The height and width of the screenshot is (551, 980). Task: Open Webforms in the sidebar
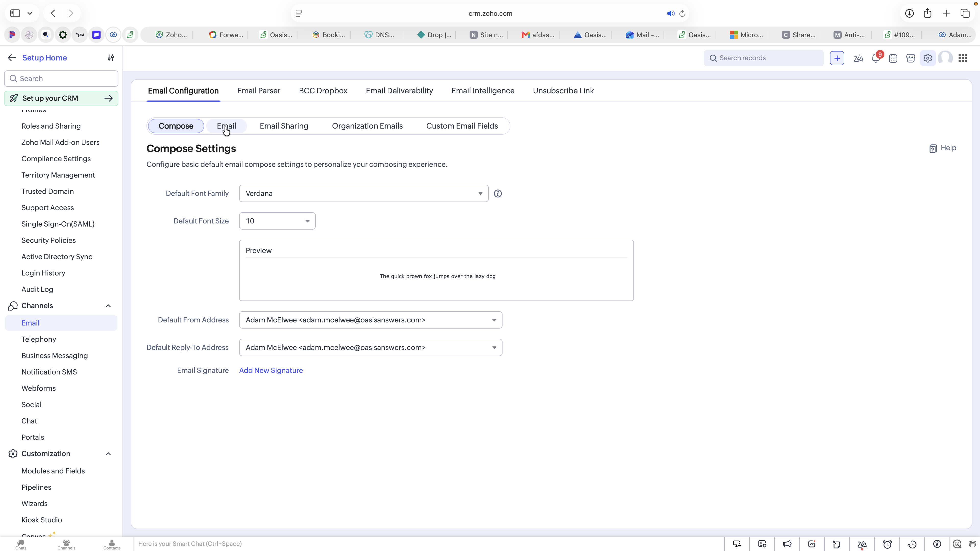click(39, 388)
